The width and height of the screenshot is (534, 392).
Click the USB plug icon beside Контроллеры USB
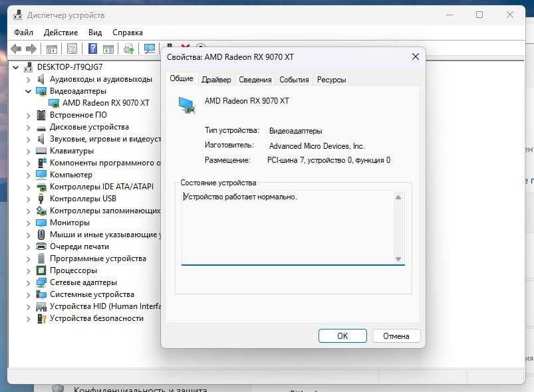click(41, 199)
